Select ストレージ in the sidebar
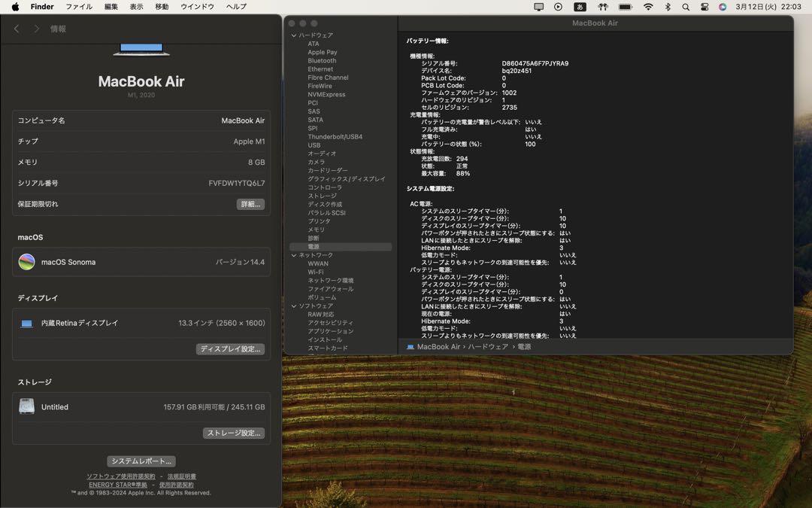812x508 pixels. coord(322,196)
